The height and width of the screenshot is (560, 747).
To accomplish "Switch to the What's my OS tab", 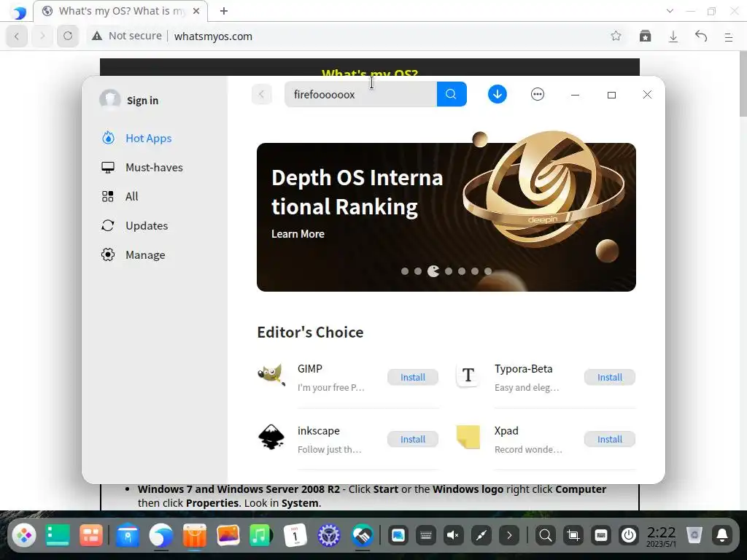I will [120, 11].
